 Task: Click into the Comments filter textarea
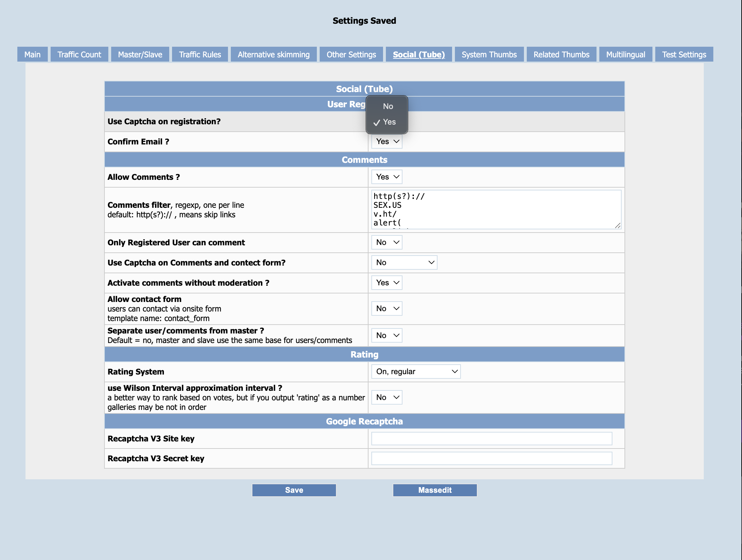point(496,210)
